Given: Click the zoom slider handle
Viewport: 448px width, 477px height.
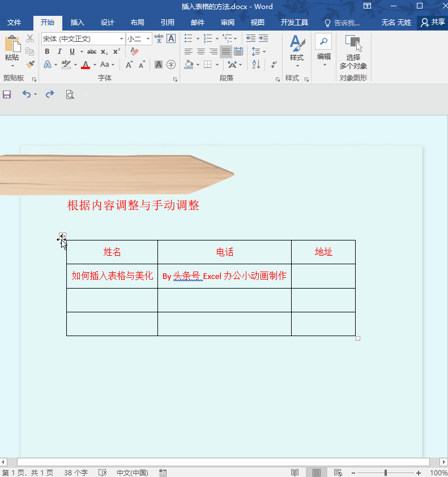Looking at the screenshot, I should 386,472.
